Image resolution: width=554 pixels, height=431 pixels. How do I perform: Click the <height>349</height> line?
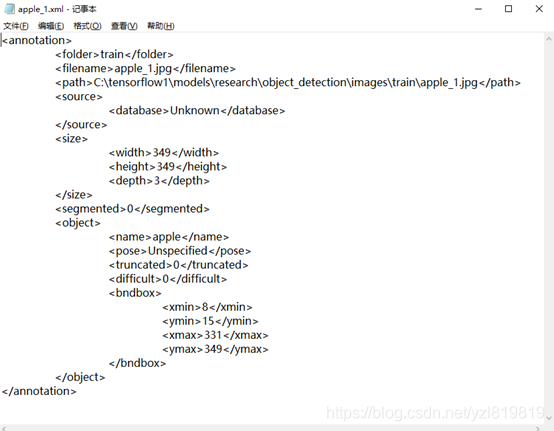(x=168, y=167)
